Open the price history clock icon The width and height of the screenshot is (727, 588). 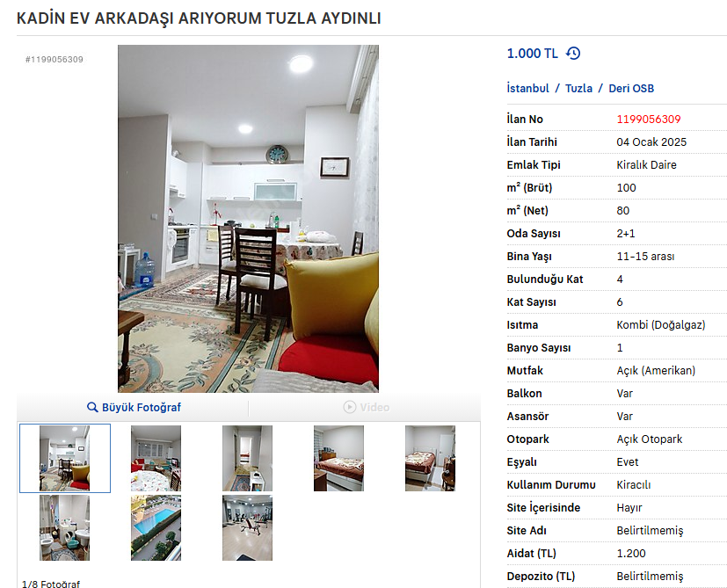click(x=573, y=54)
